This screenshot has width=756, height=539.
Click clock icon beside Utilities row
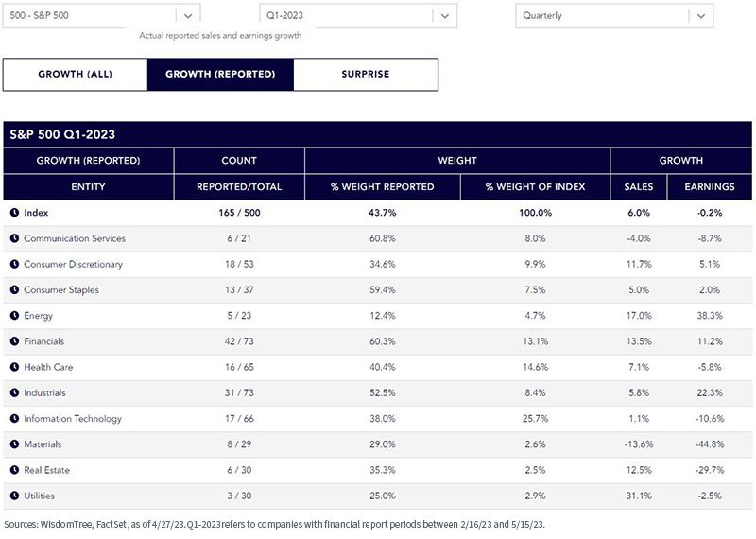(x=14, y=496)
